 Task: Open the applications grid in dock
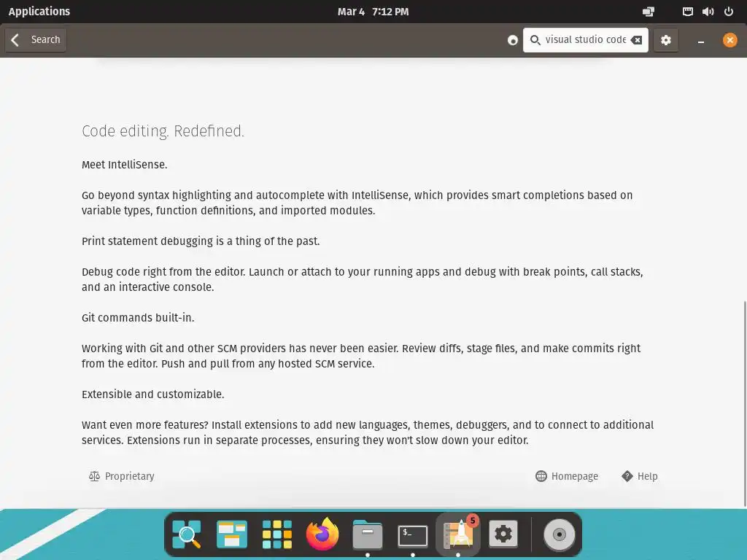point(276,534)
